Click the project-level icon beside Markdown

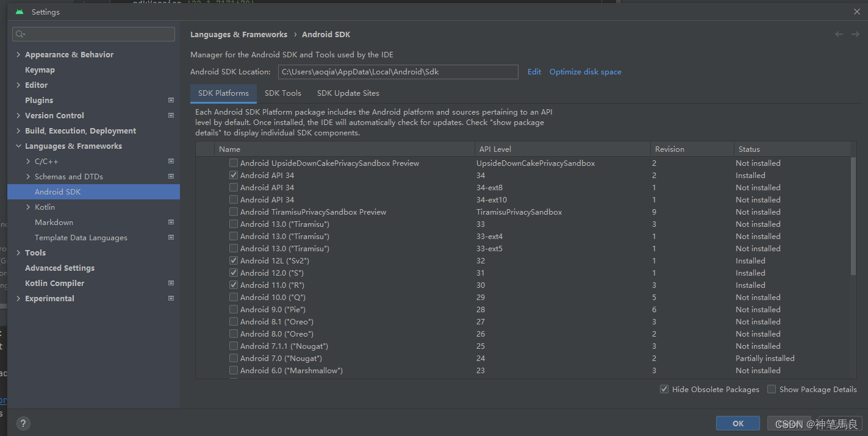click(171, 222)
